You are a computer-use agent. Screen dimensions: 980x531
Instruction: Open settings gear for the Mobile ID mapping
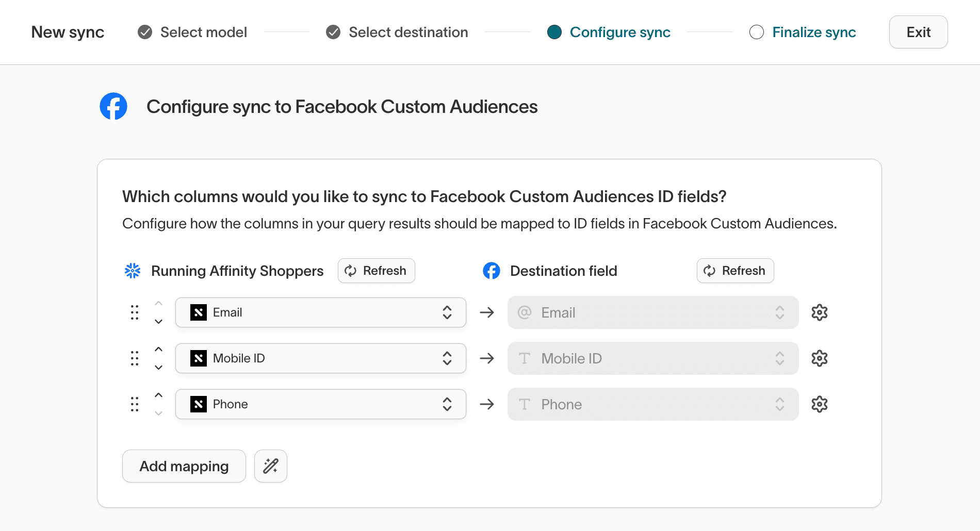pos(819,358)
